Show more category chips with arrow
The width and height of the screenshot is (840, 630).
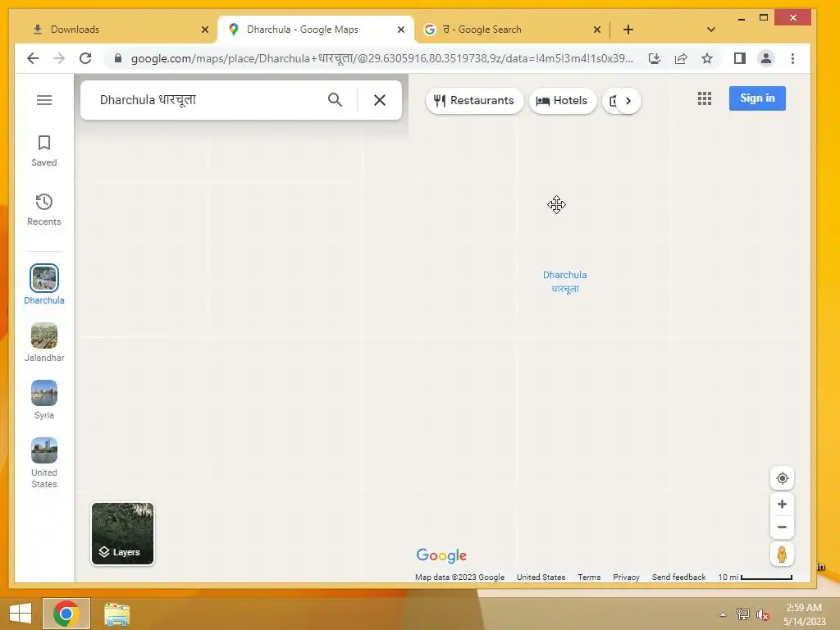click(x=628, y=101)
